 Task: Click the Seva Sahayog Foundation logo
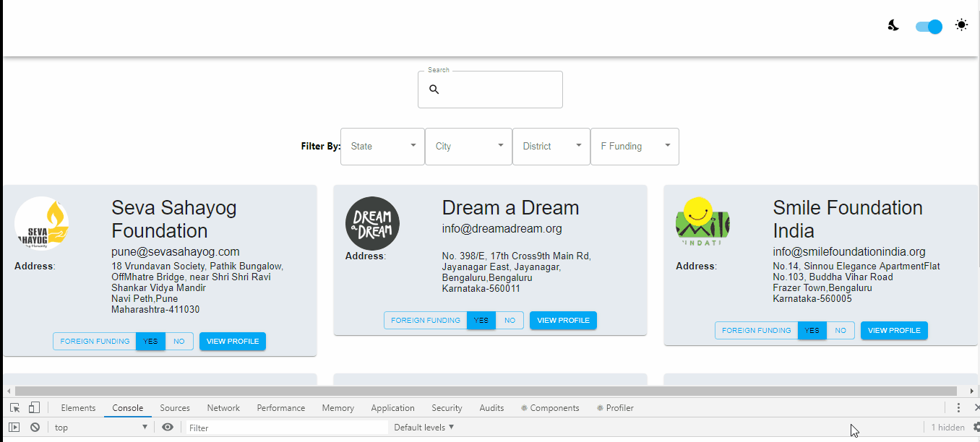42,223
